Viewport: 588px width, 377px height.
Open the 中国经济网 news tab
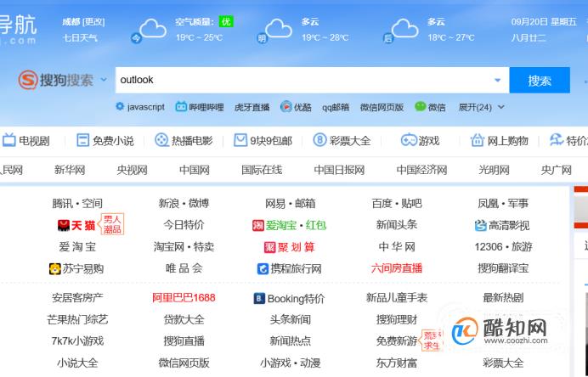[x=421, y=170]
